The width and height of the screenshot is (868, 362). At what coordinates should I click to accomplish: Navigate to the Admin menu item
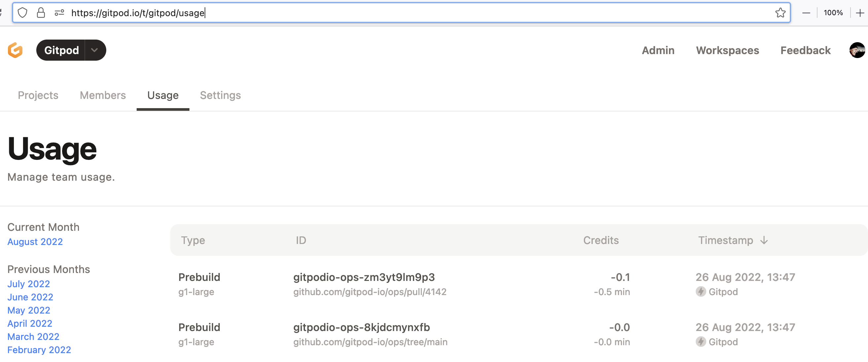click(x=658, y=50)
